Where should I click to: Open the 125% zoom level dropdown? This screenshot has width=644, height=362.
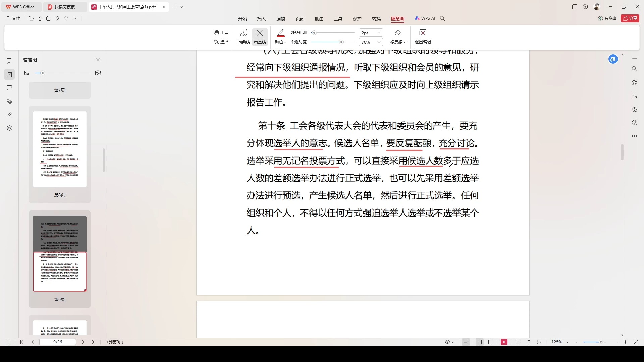(x=560, y=342)
